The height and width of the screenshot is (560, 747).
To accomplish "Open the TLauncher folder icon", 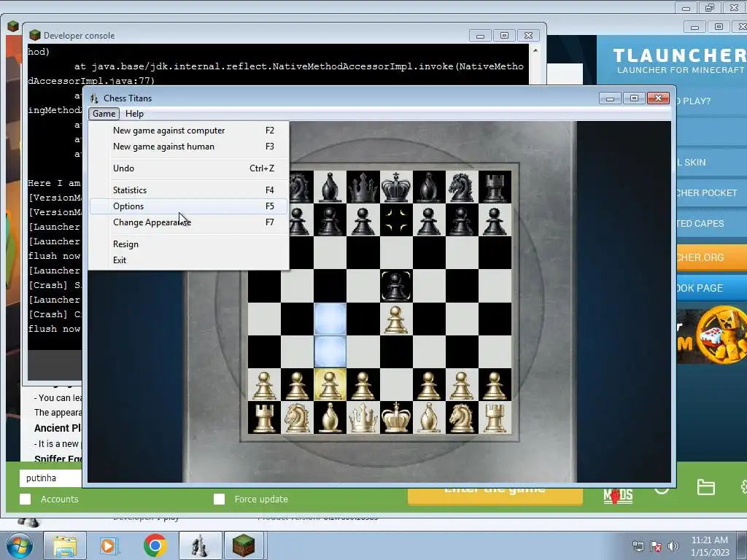I will (x=705, y=488).
